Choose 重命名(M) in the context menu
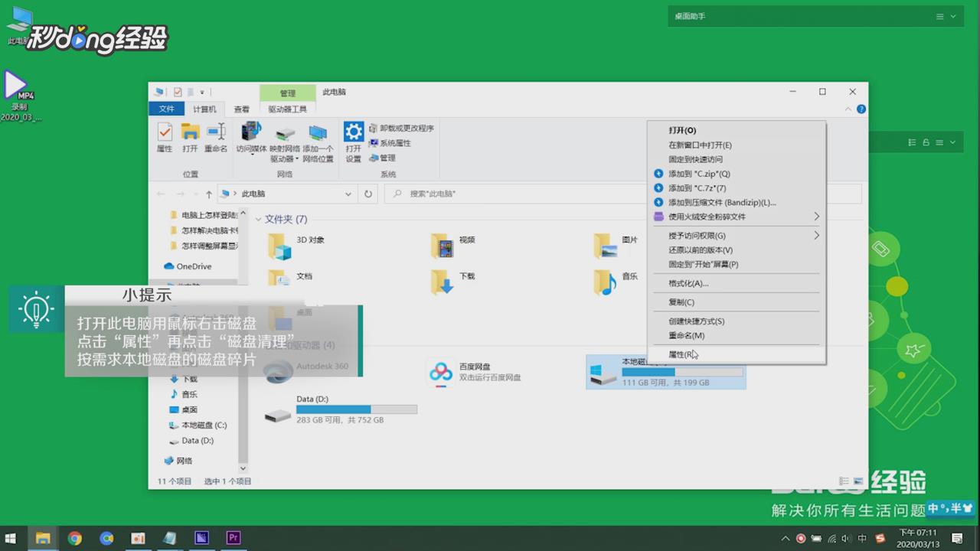 point(737,336)
